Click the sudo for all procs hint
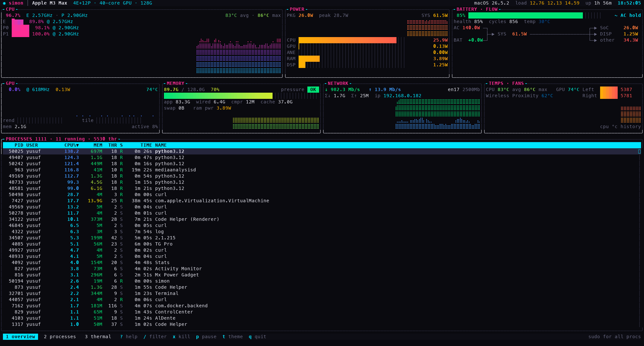Viewport: 644px width, 346px height. pyautogui.click(x=615, y=337)
